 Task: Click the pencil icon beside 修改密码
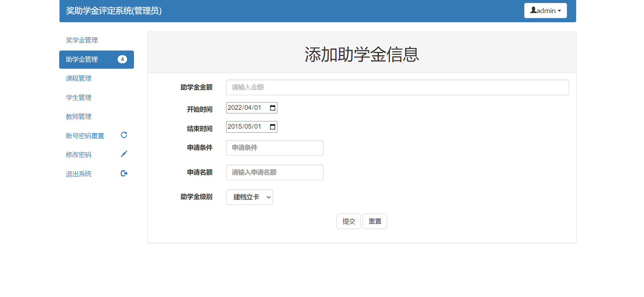[x=124, y=154]
